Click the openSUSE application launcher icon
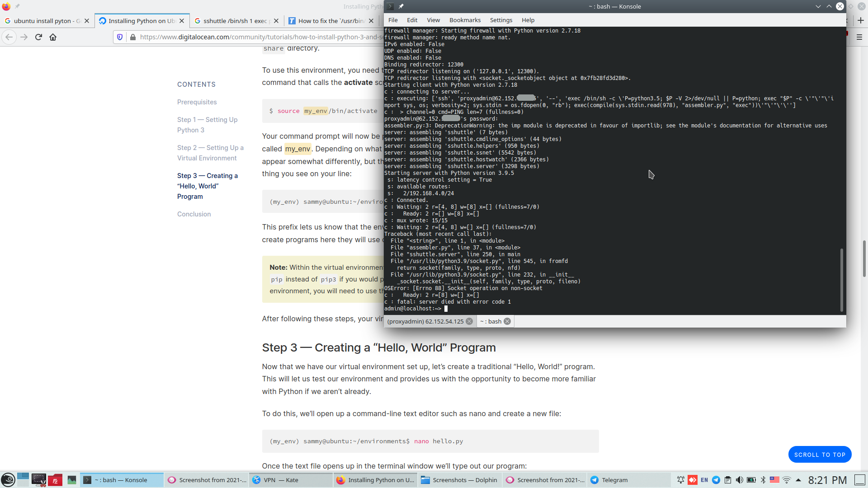This screenshot has height=488, width=868. coord(8,480)
